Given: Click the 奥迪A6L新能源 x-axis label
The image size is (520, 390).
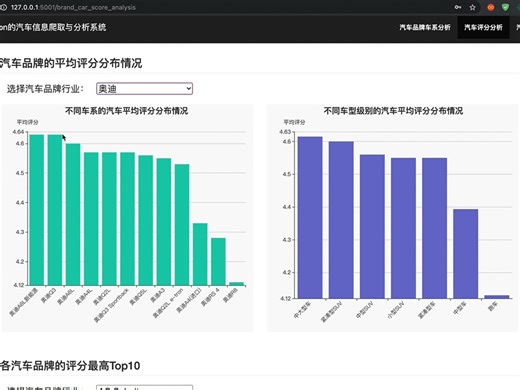Looking at the screenshot, I should click(x=24, y=302).
